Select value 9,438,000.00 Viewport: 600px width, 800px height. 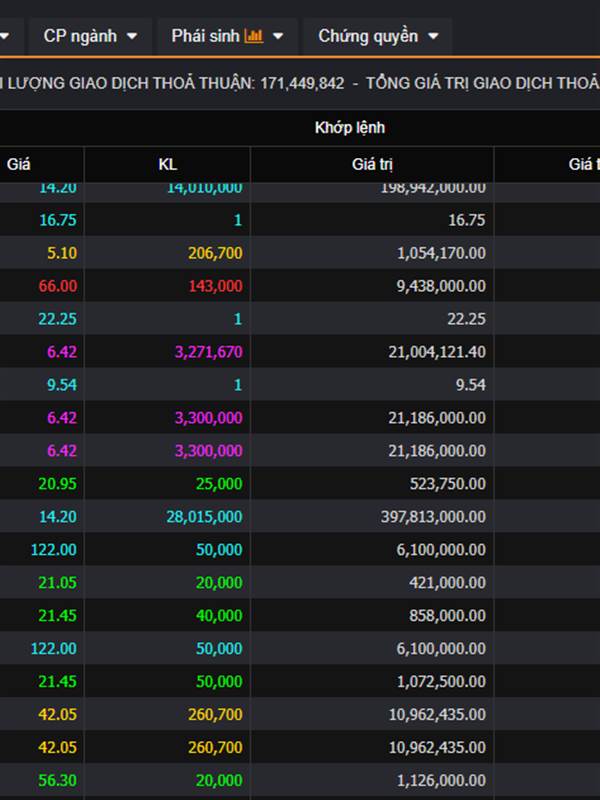point(441,286)
